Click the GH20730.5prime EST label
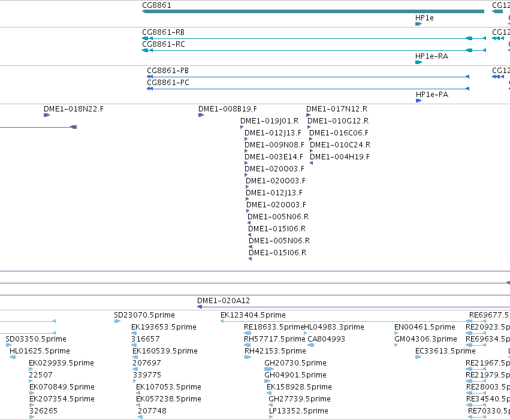Screen dimensions: 510x420 pyautogui.click(x=295, y=363)
